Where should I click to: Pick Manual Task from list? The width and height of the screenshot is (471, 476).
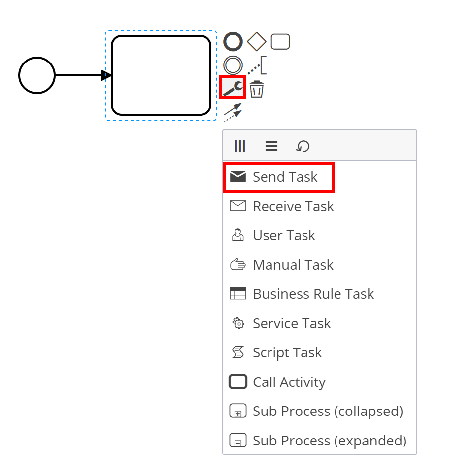click(320, 265)
